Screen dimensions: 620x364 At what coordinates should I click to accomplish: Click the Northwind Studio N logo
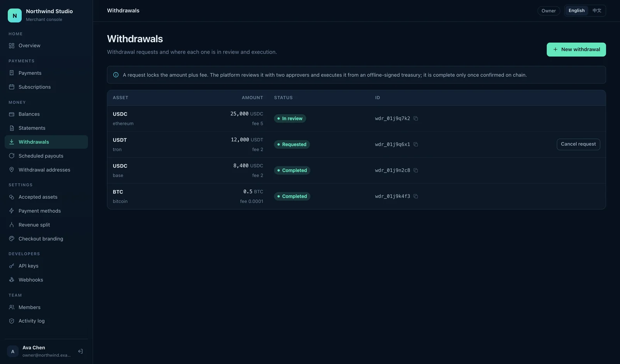pyautogui.click(x=15, y=15)
